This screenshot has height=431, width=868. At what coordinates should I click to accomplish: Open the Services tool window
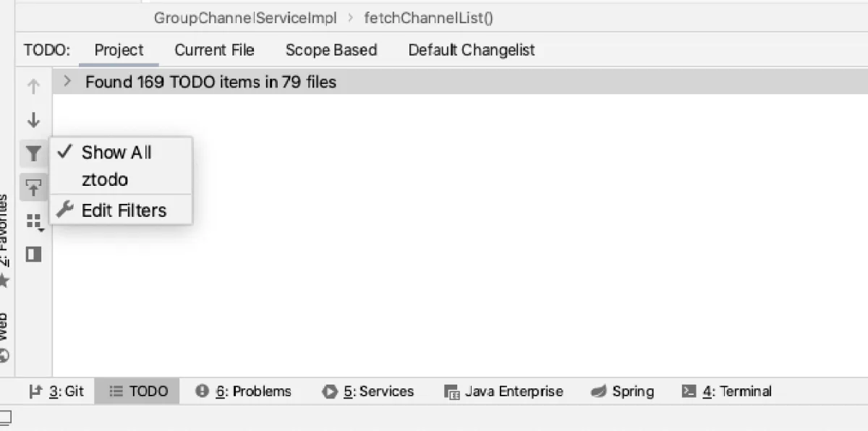click(x=368, y=391)
